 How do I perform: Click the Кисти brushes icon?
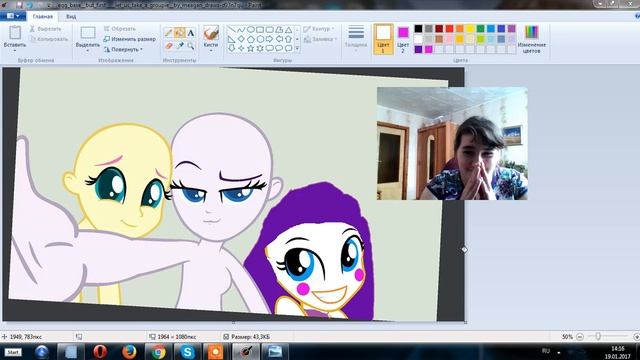pos(211,33)
